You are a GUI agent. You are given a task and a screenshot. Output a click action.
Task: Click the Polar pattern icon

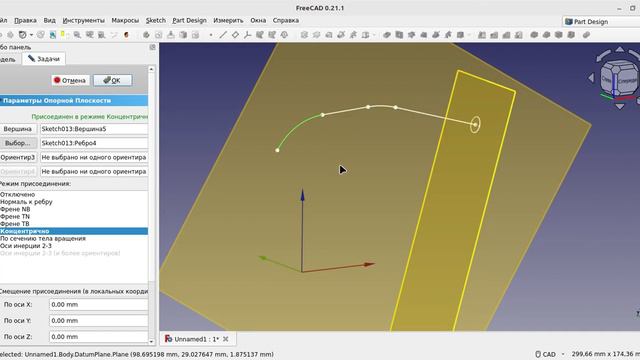pos(506,35)
